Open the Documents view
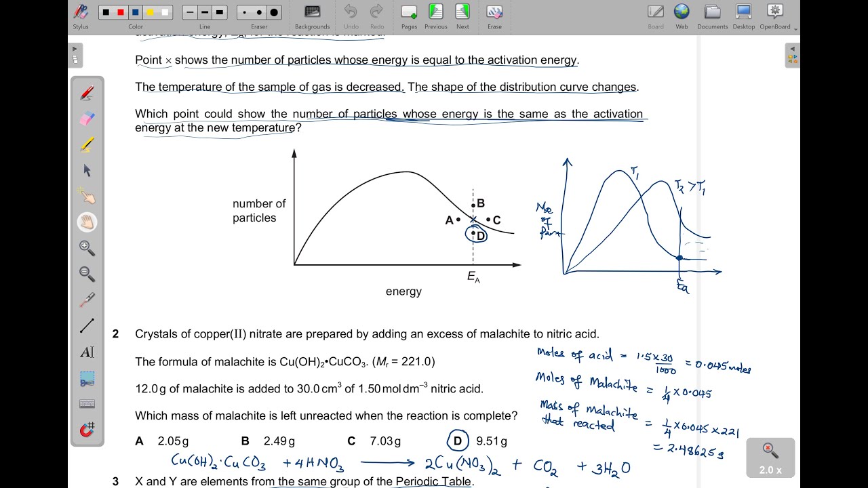This screenshot has height=488, width=868. click(712, 16)
